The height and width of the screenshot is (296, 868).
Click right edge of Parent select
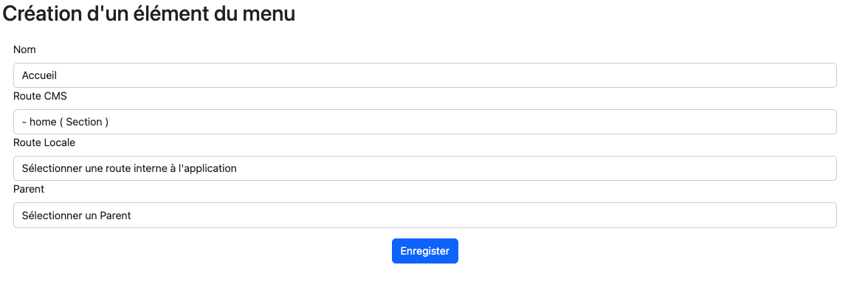click(x=825, y=216)
